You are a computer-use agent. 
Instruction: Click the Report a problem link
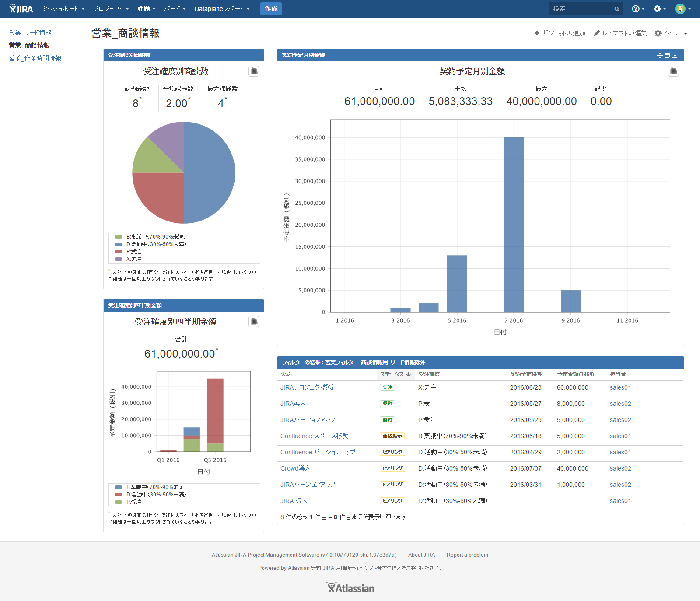pos(467,555)
